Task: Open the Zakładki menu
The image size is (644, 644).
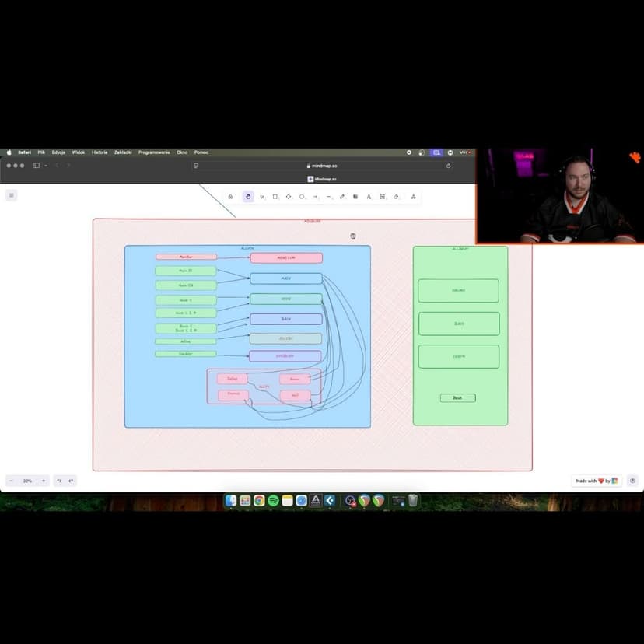Action: (123, 152)
